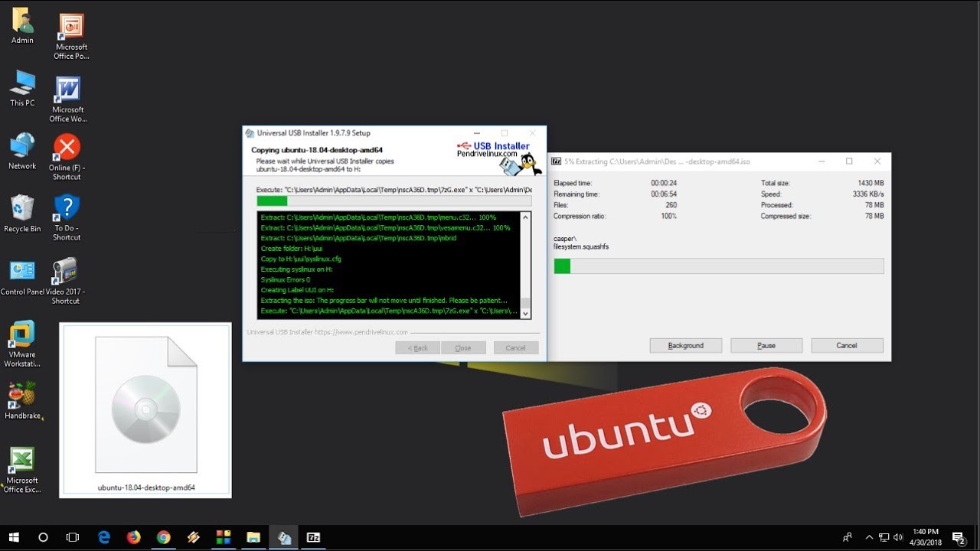
Task: Click 'Executing syslinux on H:' log line
Action: click(x=296, y=269)
